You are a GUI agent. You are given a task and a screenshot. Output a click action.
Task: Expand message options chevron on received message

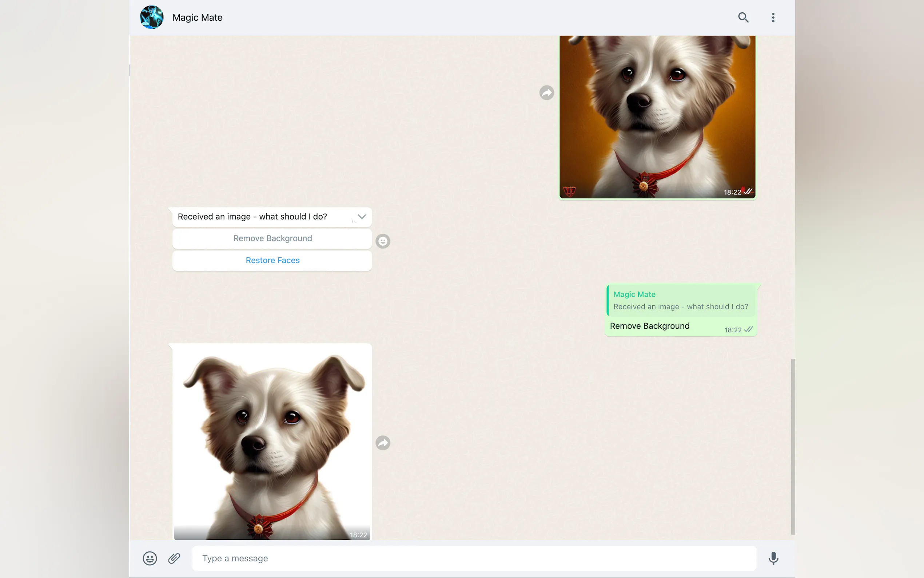(x=361, y=217)
